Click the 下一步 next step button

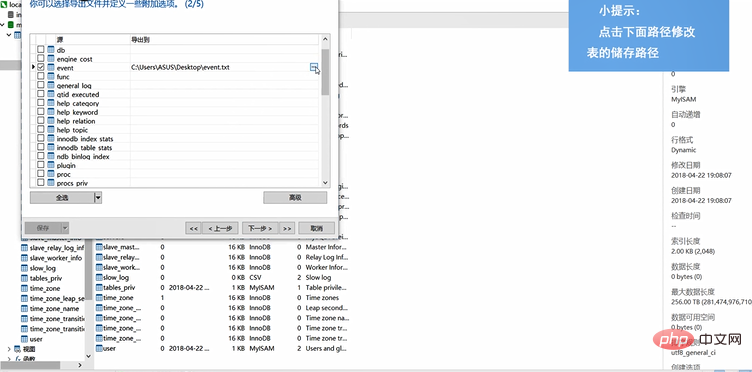click(260, 229)
